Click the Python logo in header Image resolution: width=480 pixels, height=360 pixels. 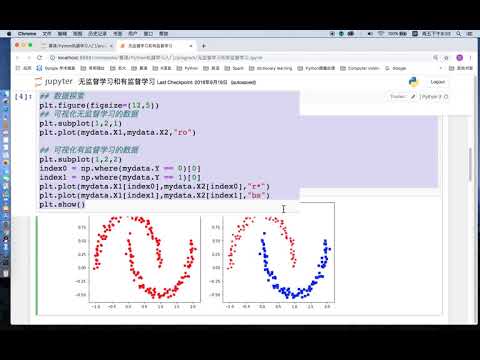point(414,82)
